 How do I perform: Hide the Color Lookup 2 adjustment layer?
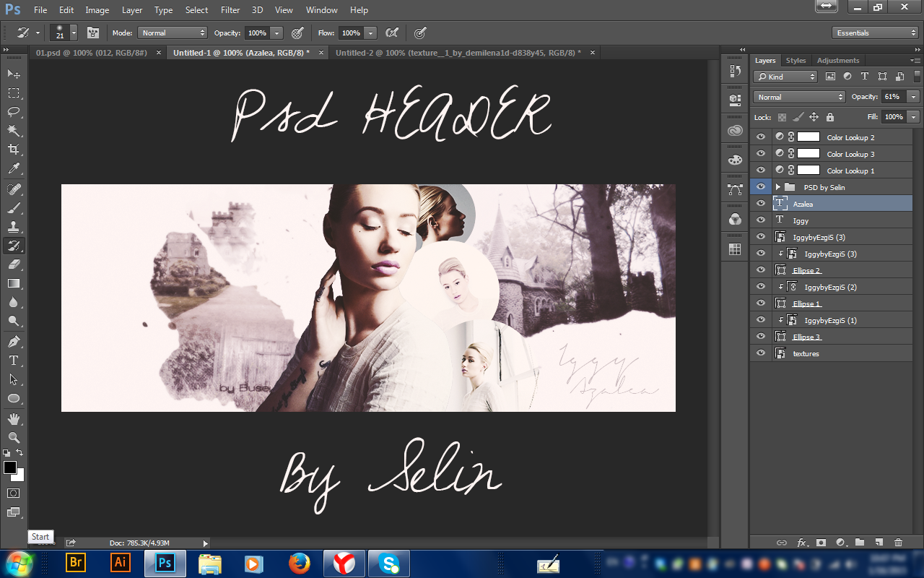pyautogui.click(x=760, y=137)
